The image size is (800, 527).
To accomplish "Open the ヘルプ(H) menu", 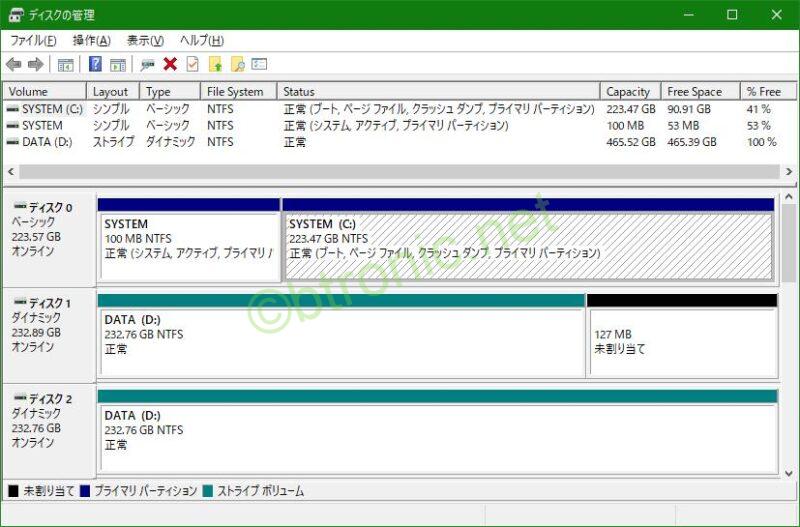I will (x=202, y=40).
